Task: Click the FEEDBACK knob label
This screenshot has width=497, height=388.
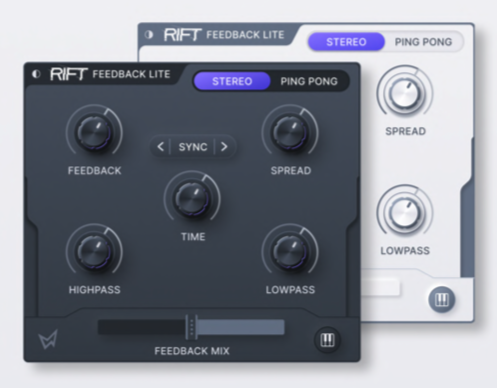Action: coord(95,171)
